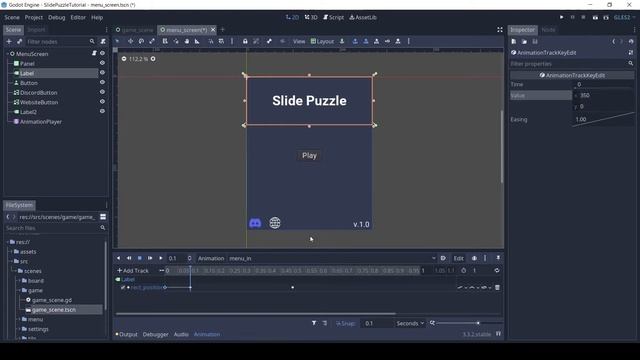Viewport: 640px width, 360px height.
Task: Toggle MenuScreen root visibility eye
Action: pos(102,53)
